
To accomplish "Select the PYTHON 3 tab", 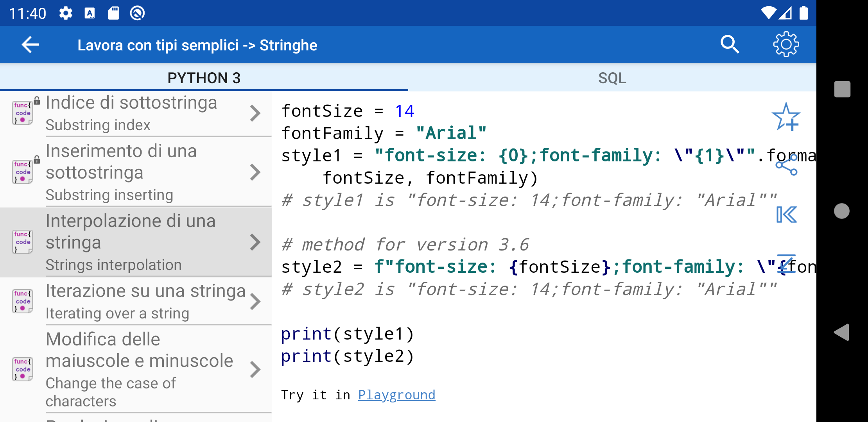I will pyautogui.click(x=204, y=78).
